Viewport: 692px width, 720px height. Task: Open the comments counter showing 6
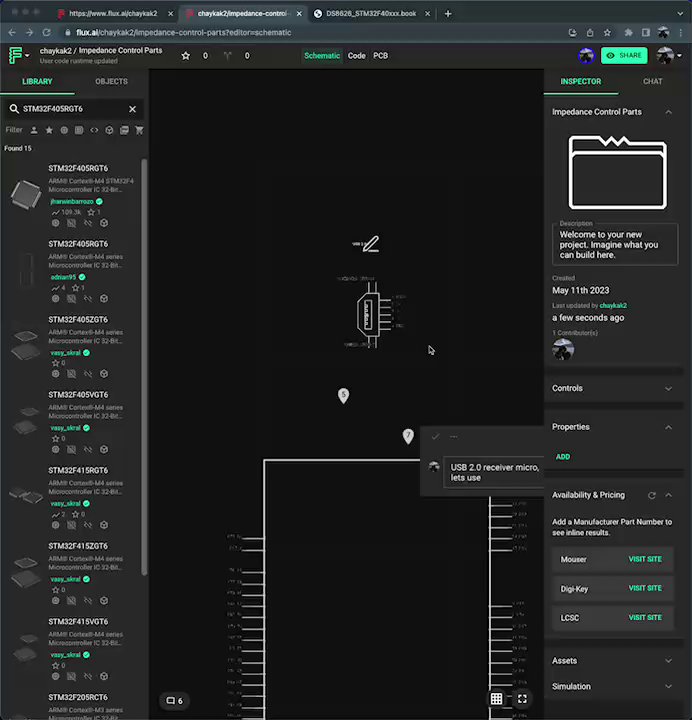(174, 701)
